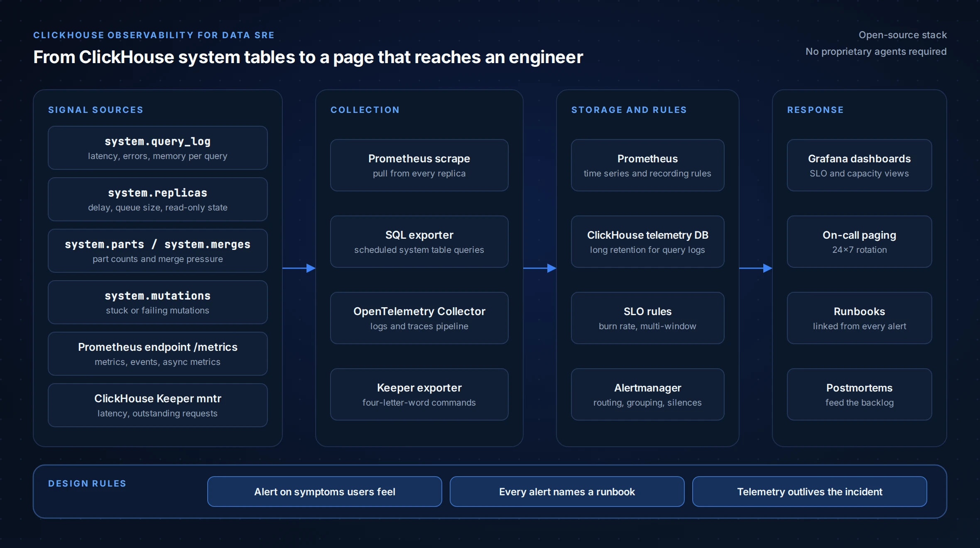Click 'time series and recording rules' text
Screen dimensions: 980x548
pos(648,174)
